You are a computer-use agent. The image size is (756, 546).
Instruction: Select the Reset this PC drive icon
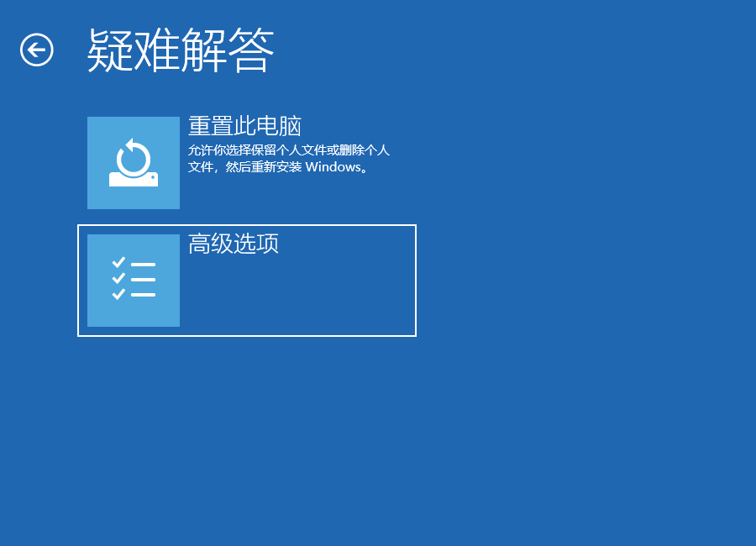tap(133, 163)
